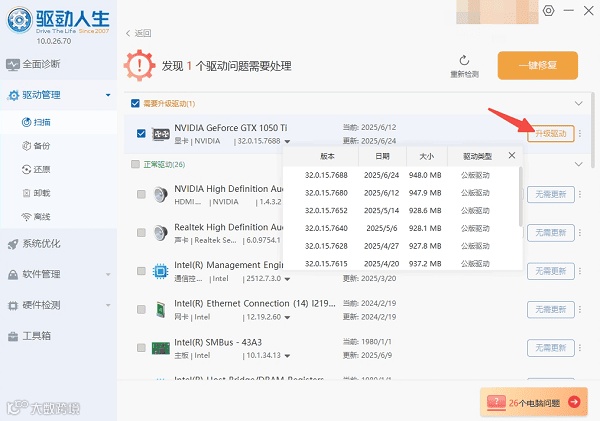Click the 扫描 radar icon

(x=26, y=122)
